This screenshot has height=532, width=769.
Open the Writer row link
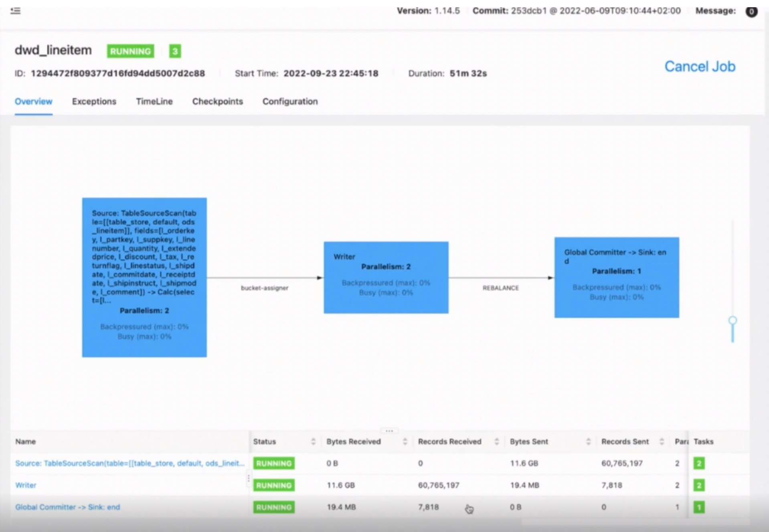[x=26, y=485]
